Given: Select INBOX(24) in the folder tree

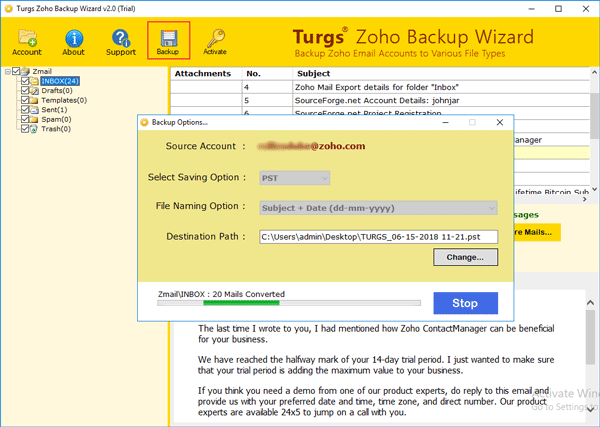Looking at the screenshot, I should pos(60,81).
